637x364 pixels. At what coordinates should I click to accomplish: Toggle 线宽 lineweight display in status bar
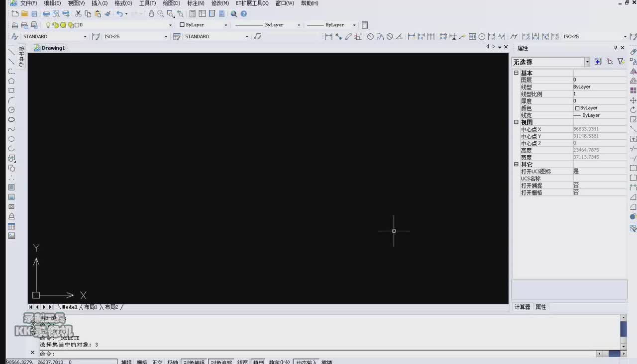242,362
